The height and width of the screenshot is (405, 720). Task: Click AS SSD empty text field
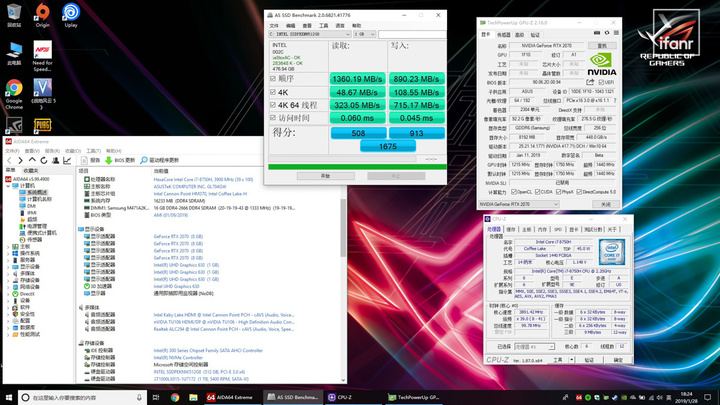[412, 34]
